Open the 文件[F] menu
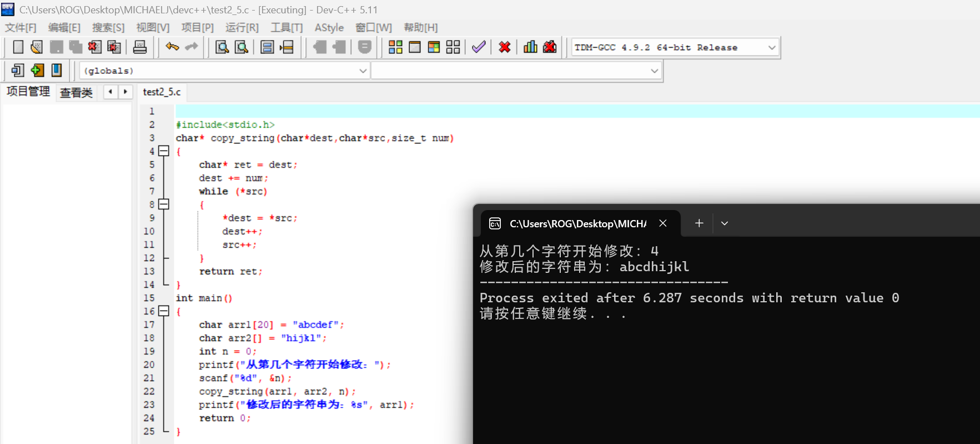Viewport: 980px width, 444px height. pos(21,27)
